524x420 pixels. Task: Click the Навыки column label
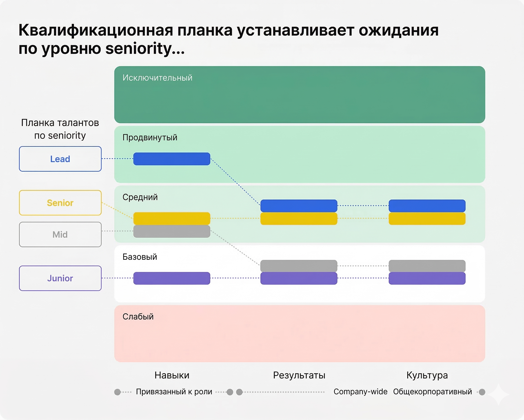point(172,375)
